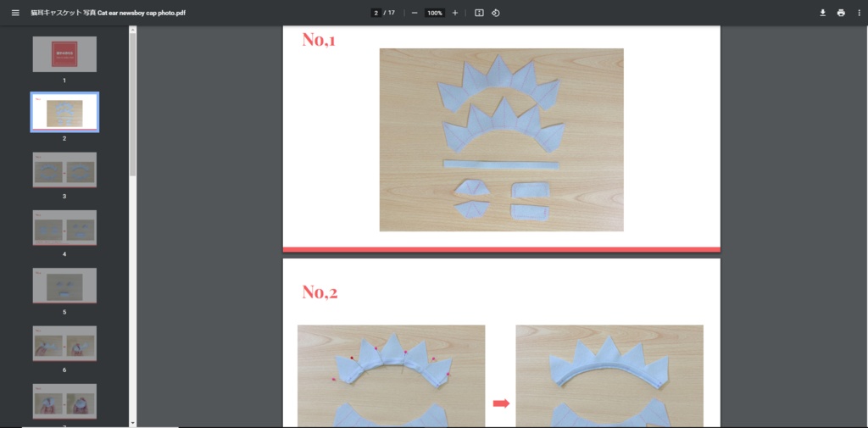Click the 100% zoom level field
The image size is (868, 428).
coord(435,13)
